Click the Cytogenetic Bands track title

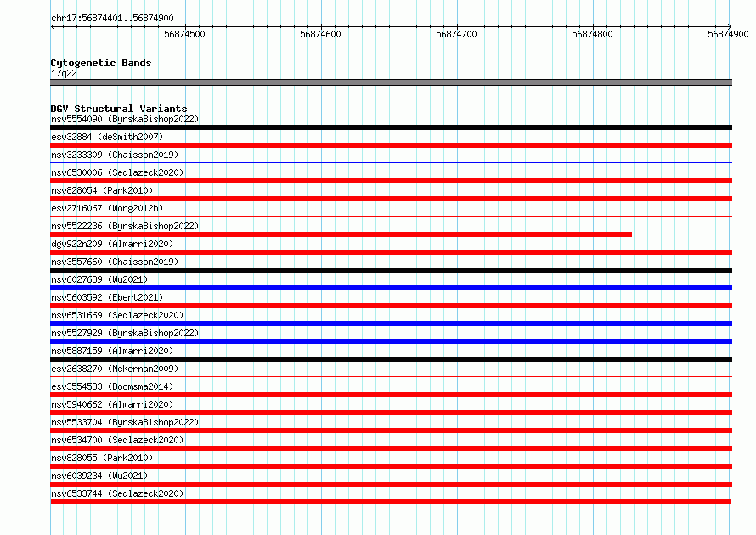pyautogui.click(x=101, y=63)
